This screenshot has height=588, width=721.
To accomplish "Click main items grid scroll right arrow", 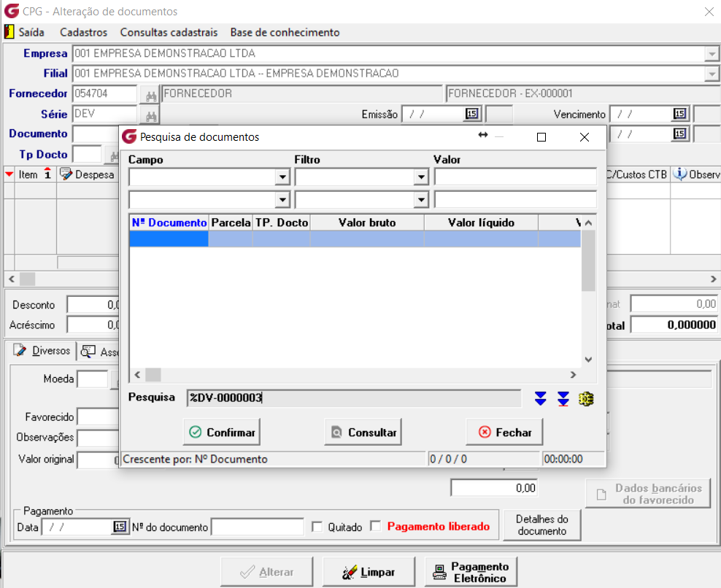I will (713, 279).
